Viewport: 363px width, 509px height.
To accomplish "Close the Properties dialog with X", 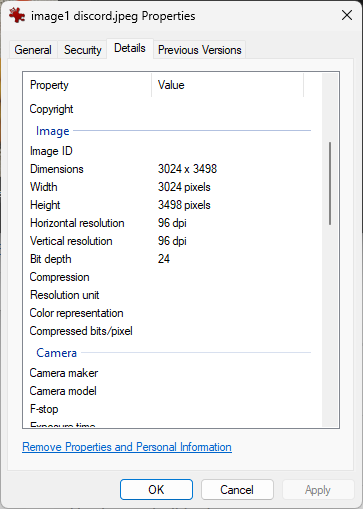I will coord(347,15).
